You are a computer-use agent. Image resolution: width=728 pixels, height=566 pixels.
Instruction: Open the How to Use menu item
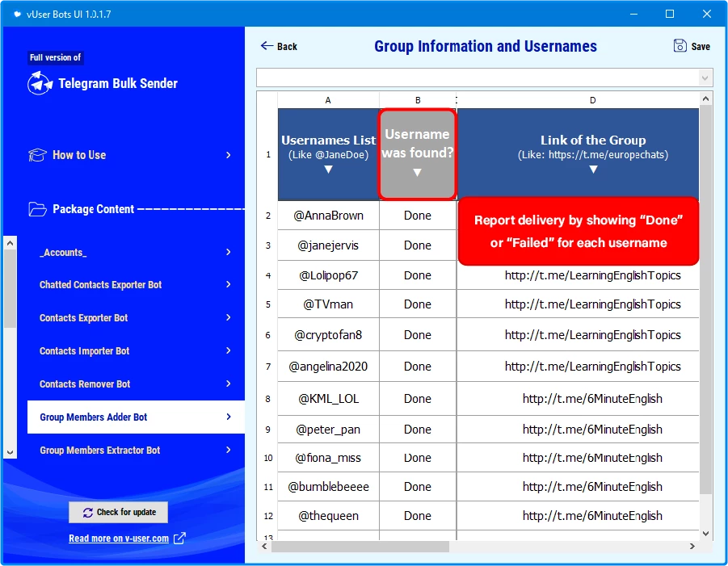pyautogui.click(x=129, y=155)
